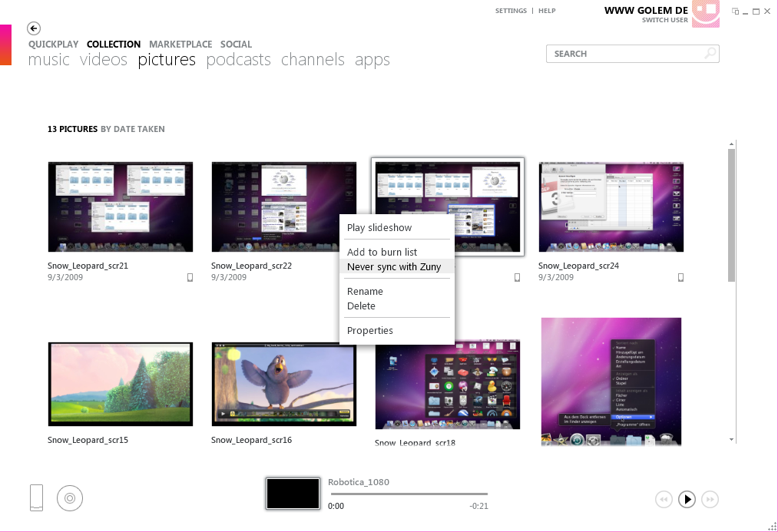Click the sync indicator on Snow_Leopard_scr24

point(680,277)
